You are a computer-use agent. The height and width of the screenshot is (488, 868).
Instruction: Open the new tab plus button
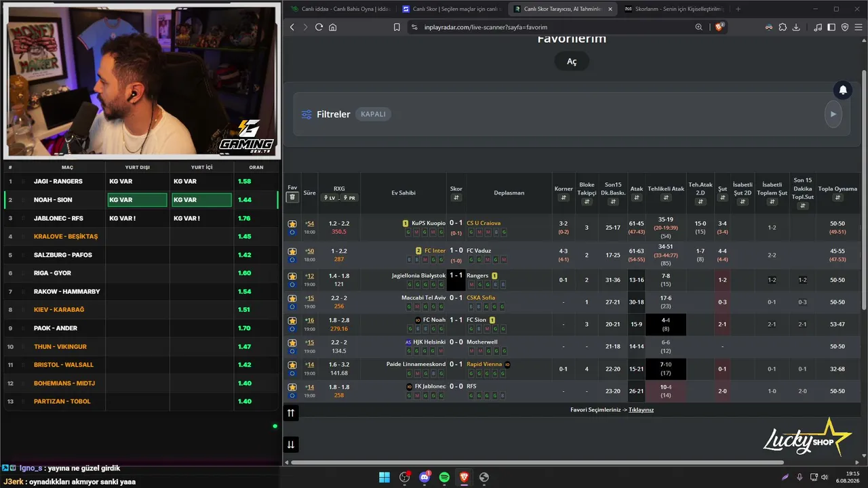coord(738,9)
